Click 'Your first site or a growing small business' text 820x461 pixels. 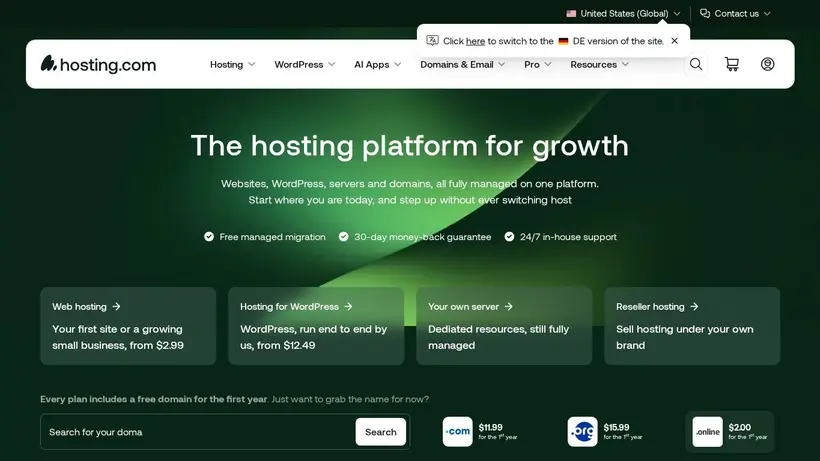(x=118, y=337)
